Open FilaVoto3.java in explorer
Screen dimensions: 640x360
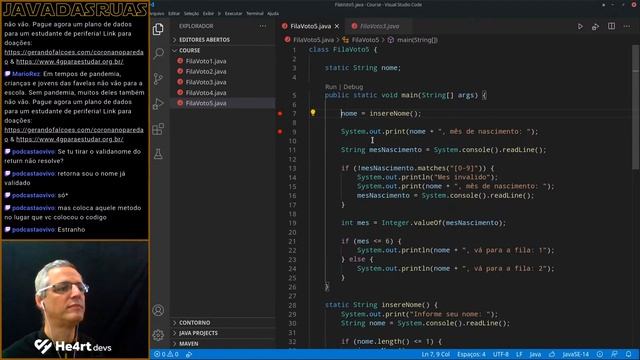[222, 82]
